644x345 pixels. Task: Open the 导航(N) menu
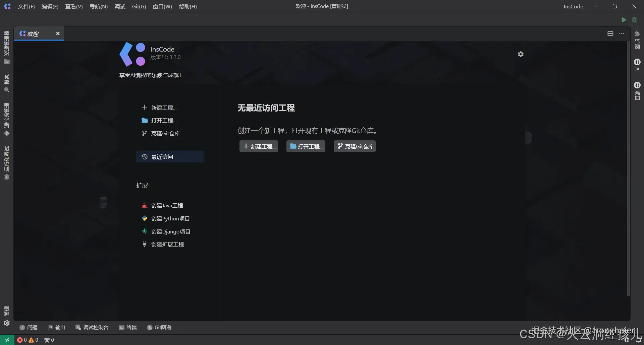pyautogui.click(x=99, y=6)
